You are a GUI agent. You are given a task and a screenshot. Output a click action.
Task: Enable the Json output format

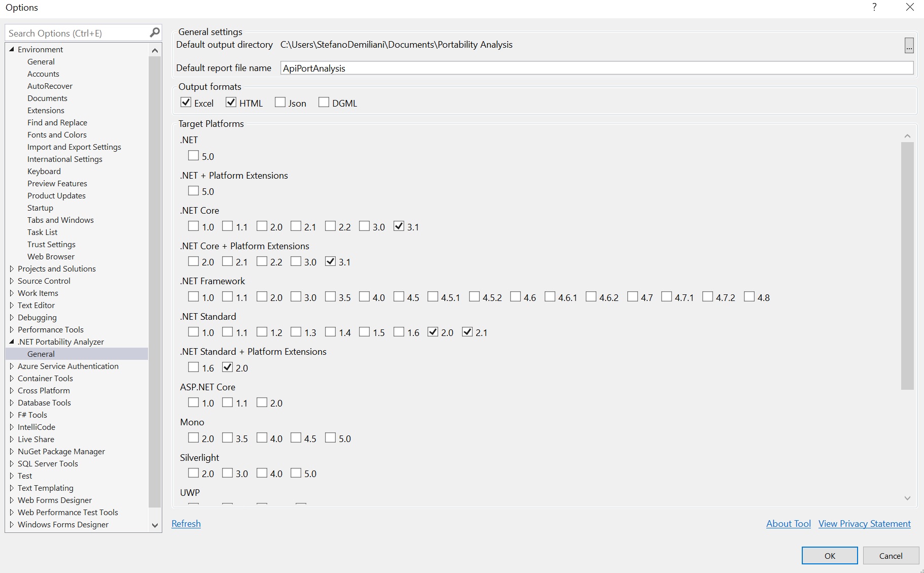[280, 103]
